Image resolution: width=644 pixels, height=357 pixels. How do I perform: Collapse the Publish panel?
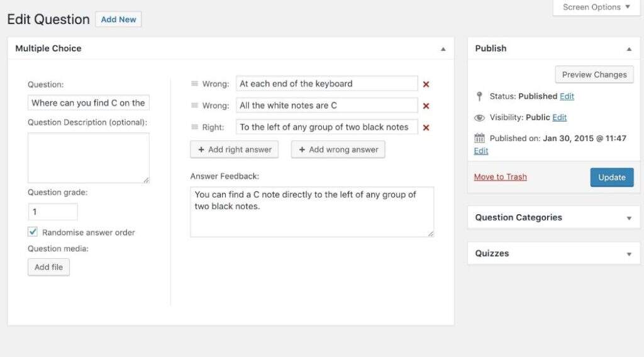629,48
